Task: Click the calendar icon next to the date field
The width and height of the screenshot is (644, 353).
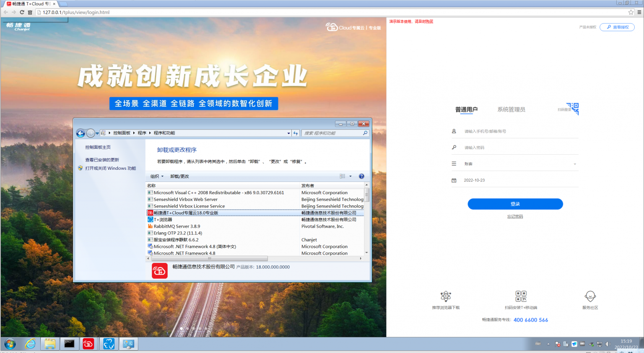Action: (454, 179)
